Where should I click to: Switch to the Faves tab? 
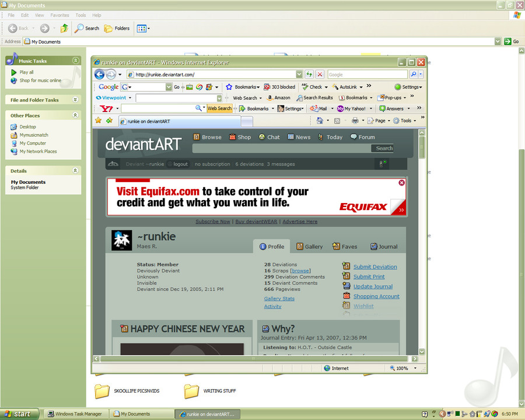[345, 247]
